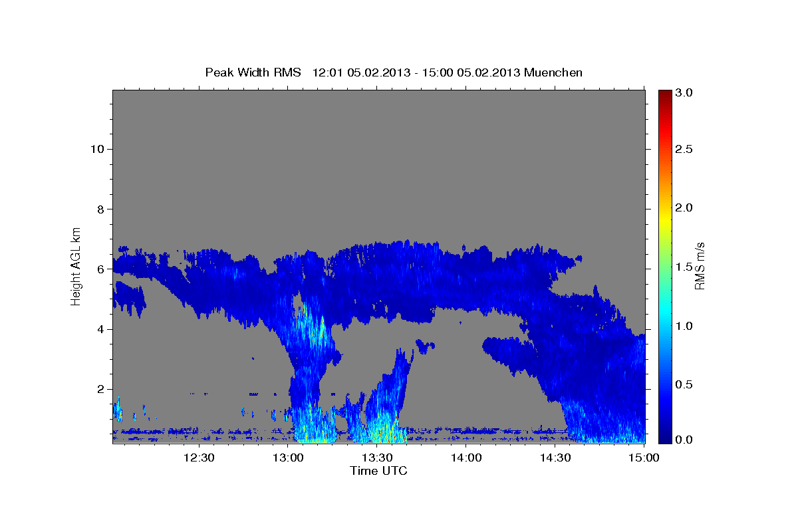Click the 14:30 time tick label
Image resolution: width=798 pixels, height=532 pixels.
(555, 458)
